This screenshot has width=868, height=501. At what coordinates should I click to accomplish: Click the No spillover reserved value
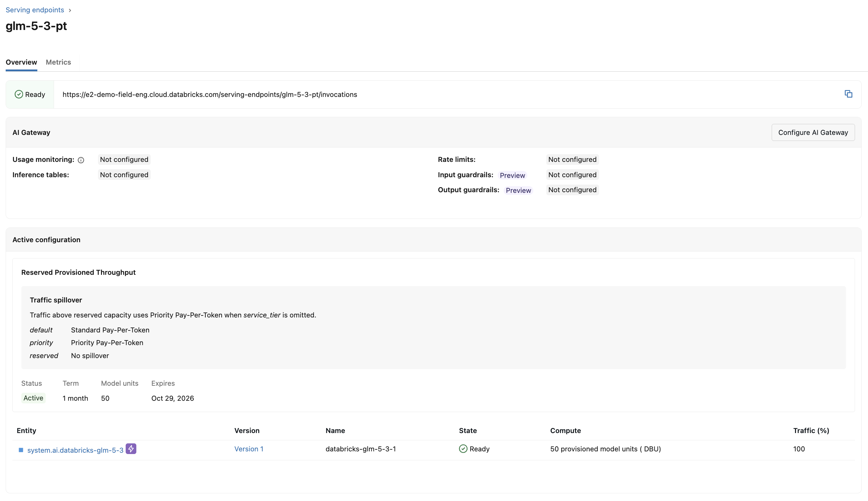[x=90, y=356]
